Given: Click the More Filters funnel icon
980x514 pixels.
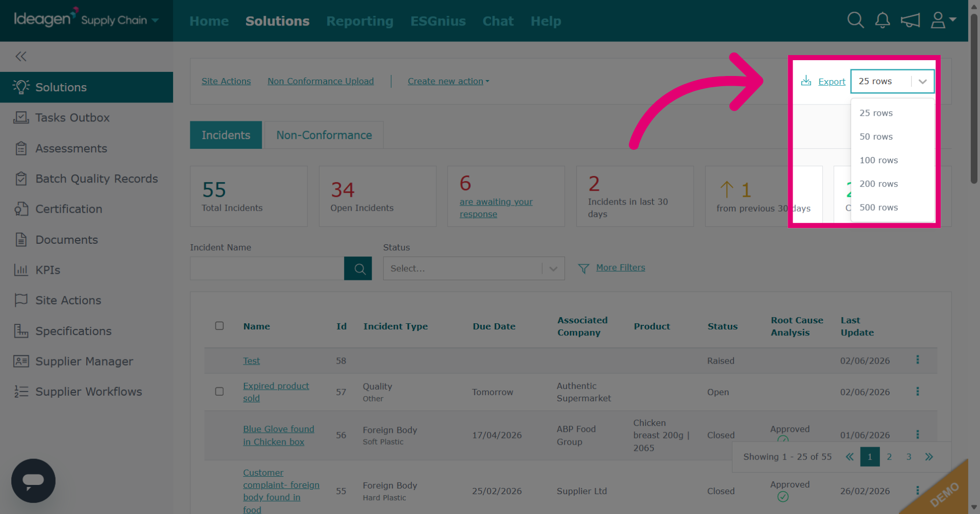Looking at the screenshot, I should click(x=583, y=268).
